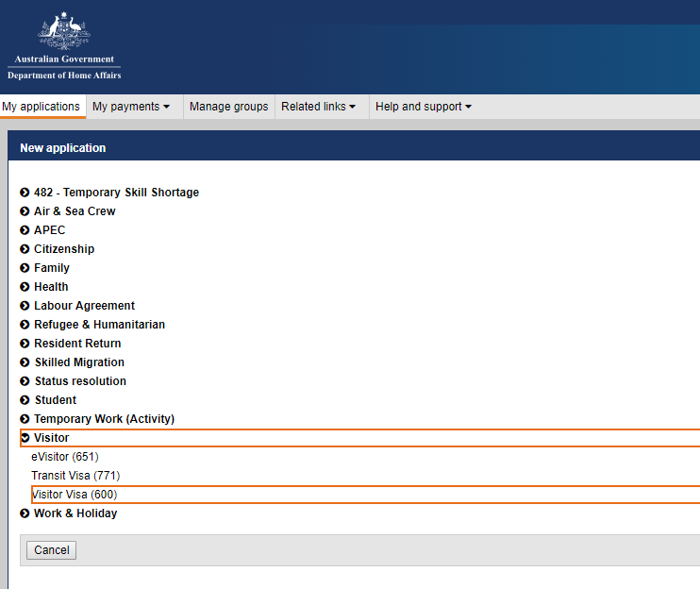Click the arrow icon next to APEC

tap(25, 230)
